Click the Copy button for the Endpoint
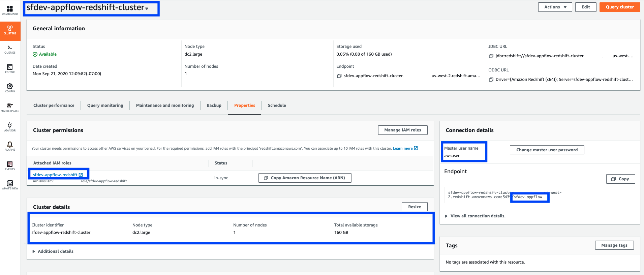Viewport: 644px width, 275px height. pos(621,179)
